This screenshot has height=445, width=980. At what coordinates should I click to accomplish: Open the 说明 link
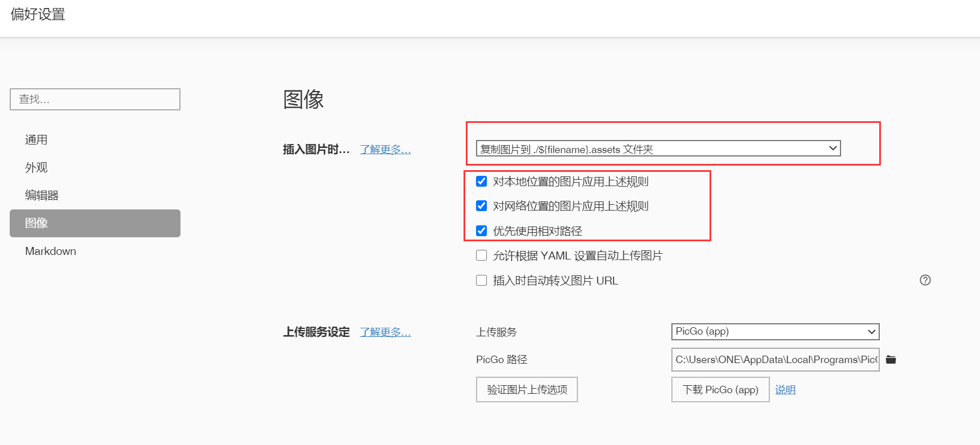point(785,390)
